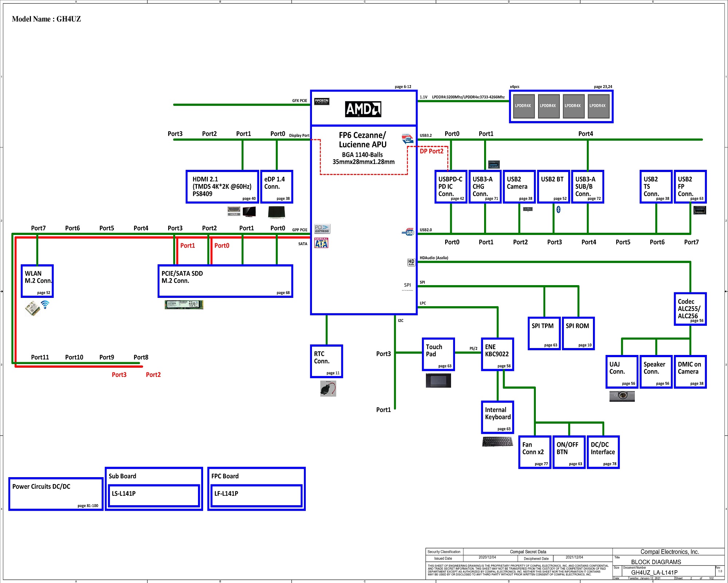Click the FP6 Cezanne/Lucienne APU title text

(363, 140)
